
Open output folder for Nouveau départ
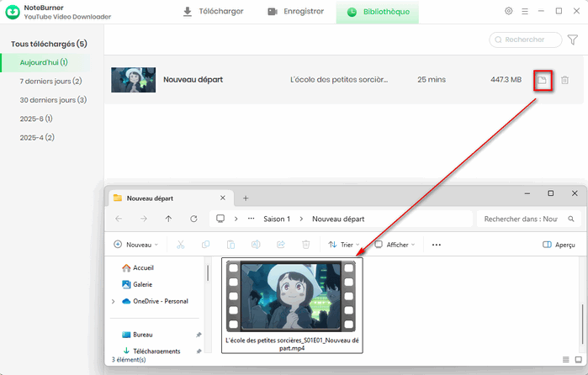(x=543, y=80)
